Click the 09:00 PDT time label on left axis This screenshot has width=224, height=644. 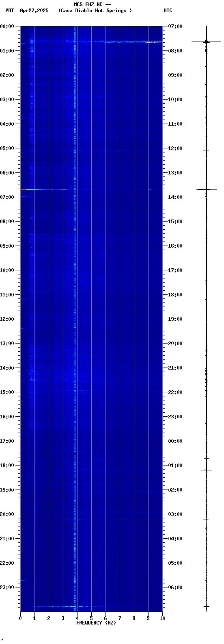[x=7, y=246]
